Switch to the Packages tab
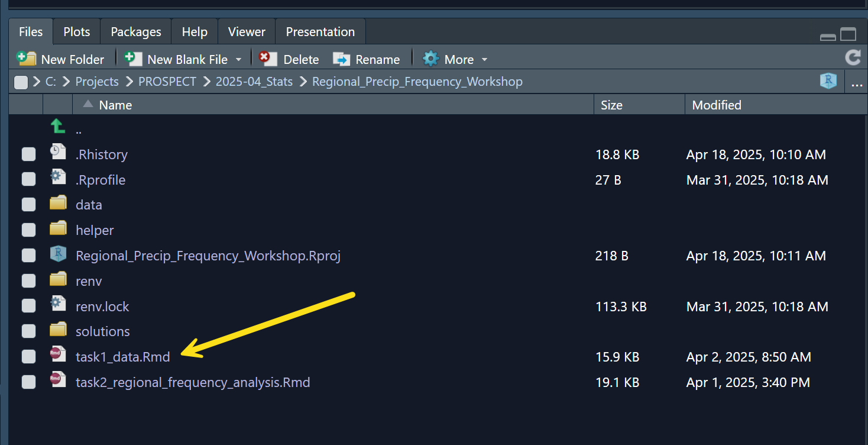The width and height of the screenshot is (868, 445). (x=136, y=32)
